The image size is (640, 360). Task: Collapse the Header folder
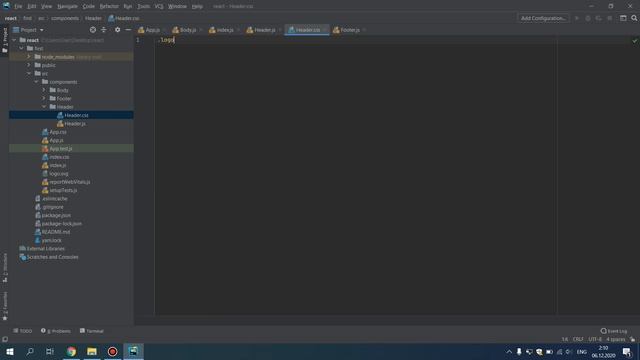(44, 107)
